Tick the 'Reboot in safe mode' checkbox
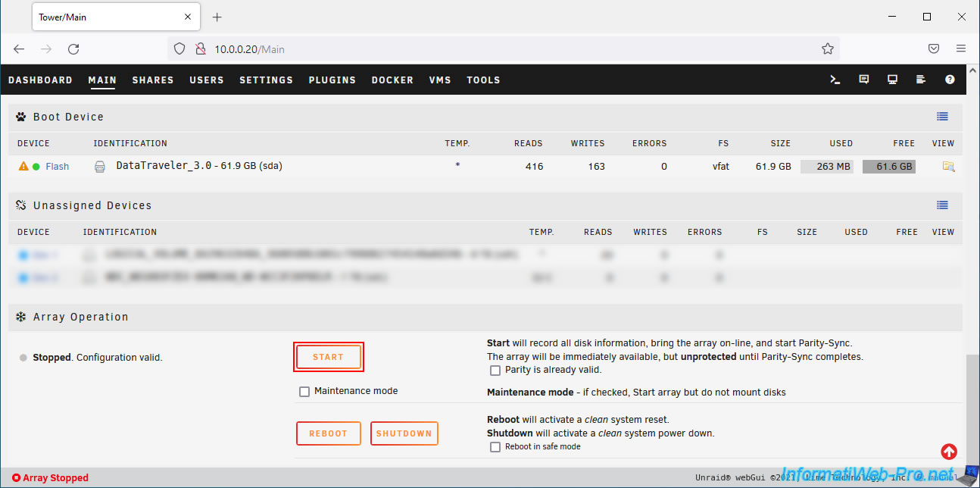Image resolution: width=980 pixels, height=488 pixels. [495, 447]
